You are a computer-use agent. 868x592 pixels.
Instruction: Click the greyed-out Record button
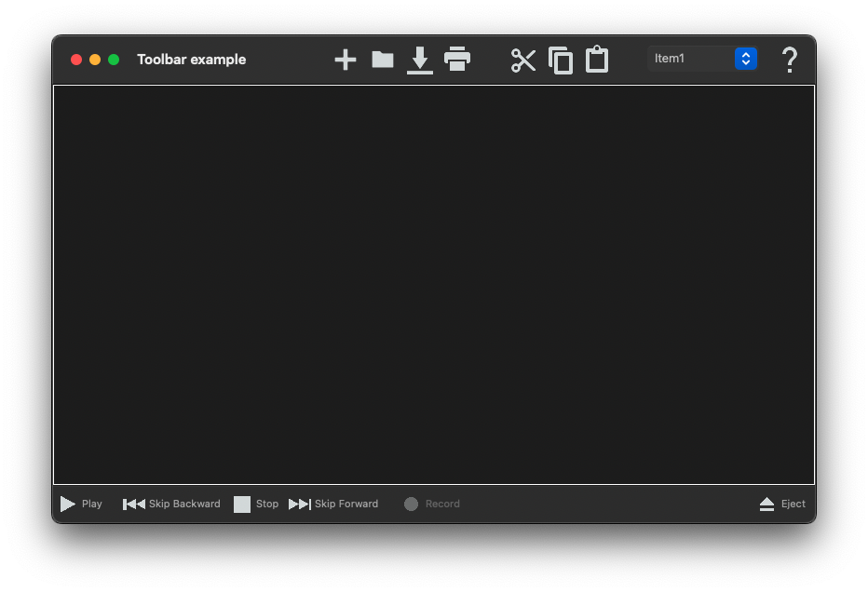tap(432, 504)
